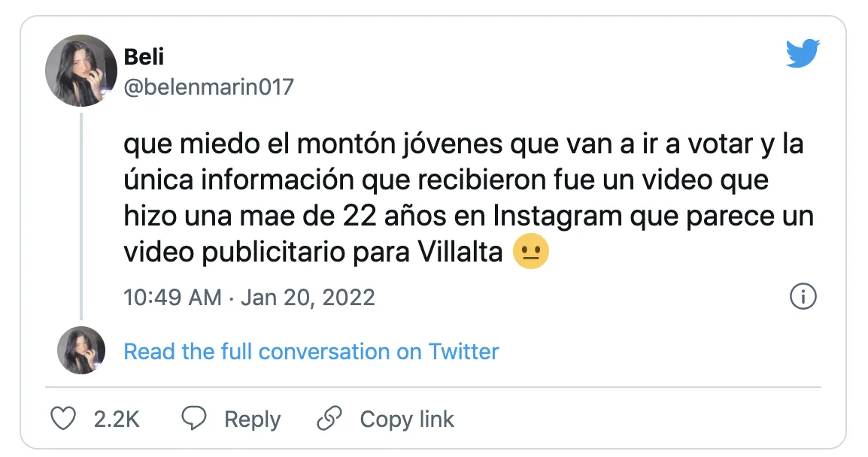Select the Copy link text
Viewport: 868px width, 457px height.
[407, 419]
